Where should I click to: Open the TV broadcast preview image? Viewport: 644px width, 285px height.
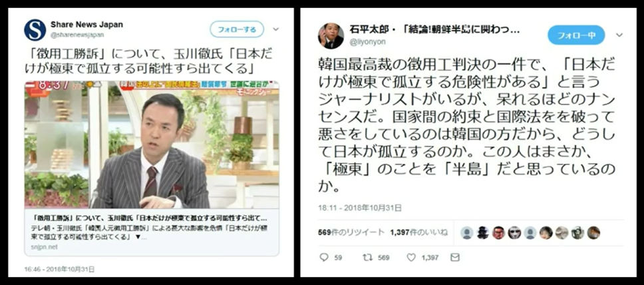tap(152, 144)
